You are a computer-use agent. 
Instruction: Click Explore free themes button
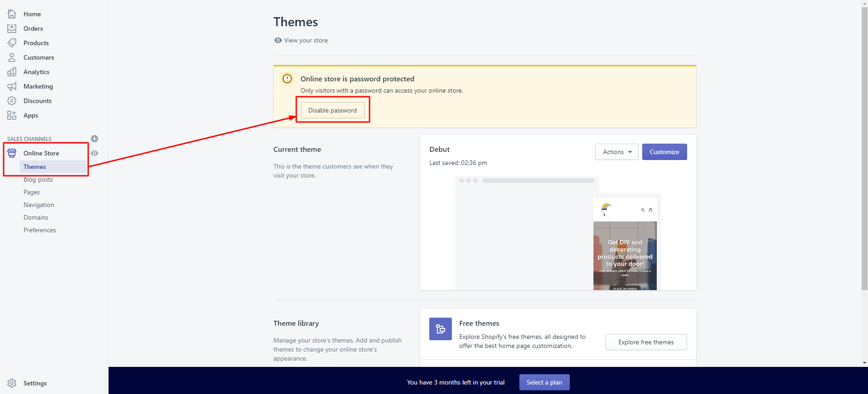click(x=646, y=342)
